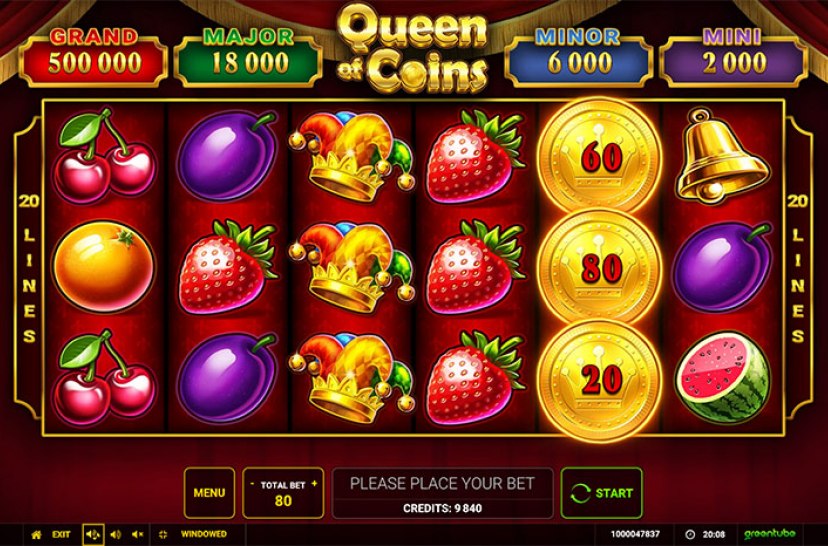Mute all game sound
Image resolution: width=828 pixels, height=546 pixels.
(138, 534)
